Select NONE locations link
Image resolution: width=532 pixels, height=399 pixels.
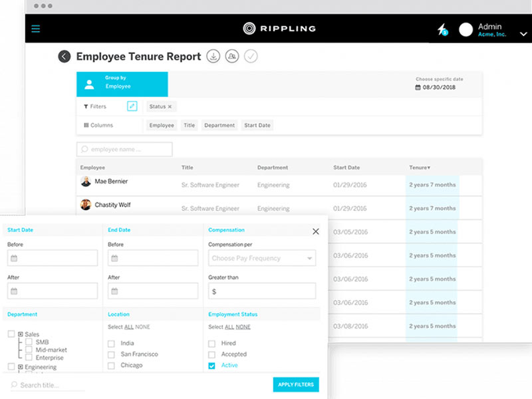[x=142, y=327]
